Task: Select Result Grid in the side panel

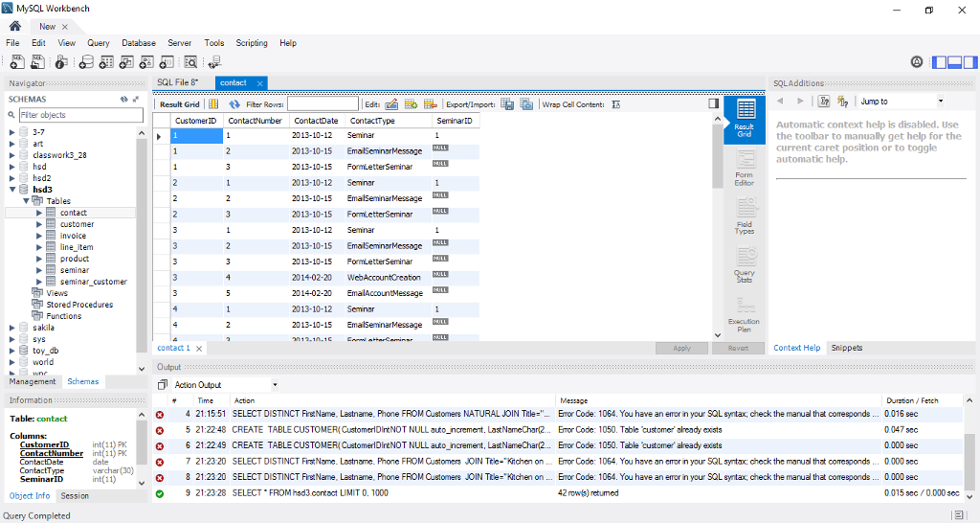Action: (x=744, y=120)
